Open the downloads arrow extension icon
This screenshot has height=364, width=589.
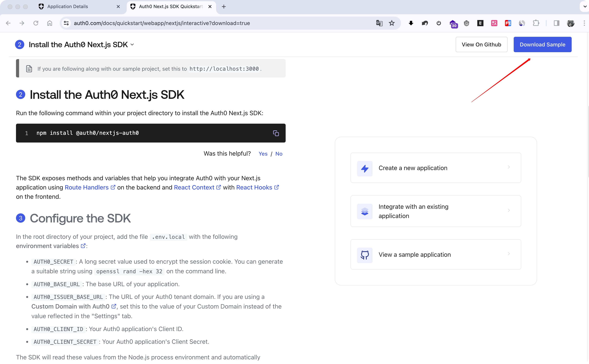pyautogui.click(x=411, y=23)
